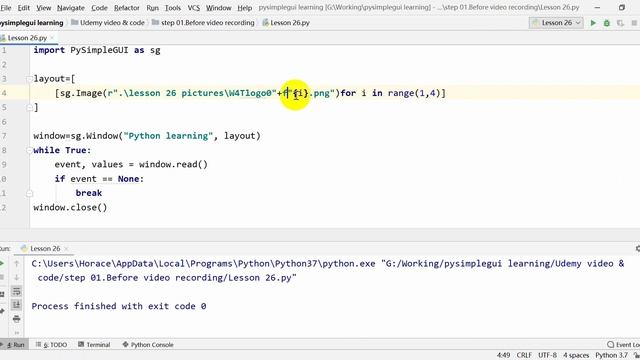
Task: Click the pysimplegui learning breadcrumb
Action: [x=31, y=23]
